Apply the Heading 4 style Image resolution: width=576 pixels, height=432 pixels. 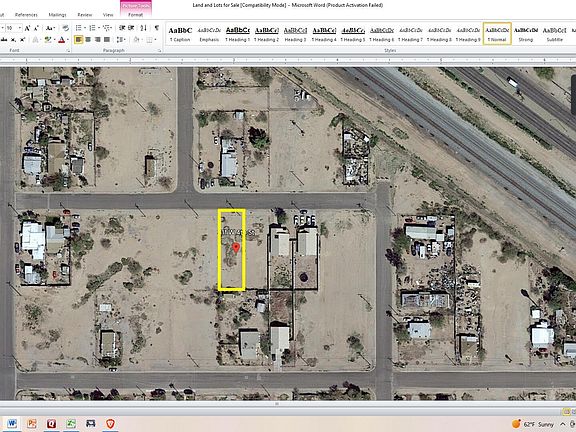pyautogui.click(x=324, y=34)
